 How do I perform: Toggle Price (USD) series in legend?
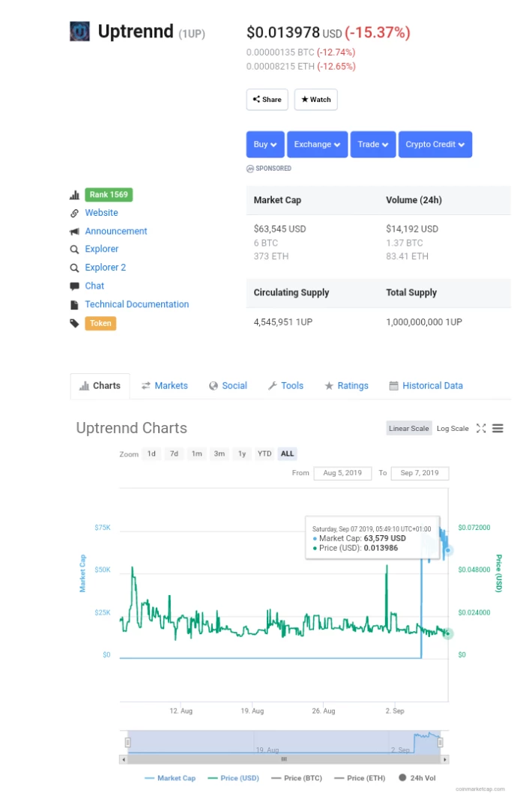[233, 778]
